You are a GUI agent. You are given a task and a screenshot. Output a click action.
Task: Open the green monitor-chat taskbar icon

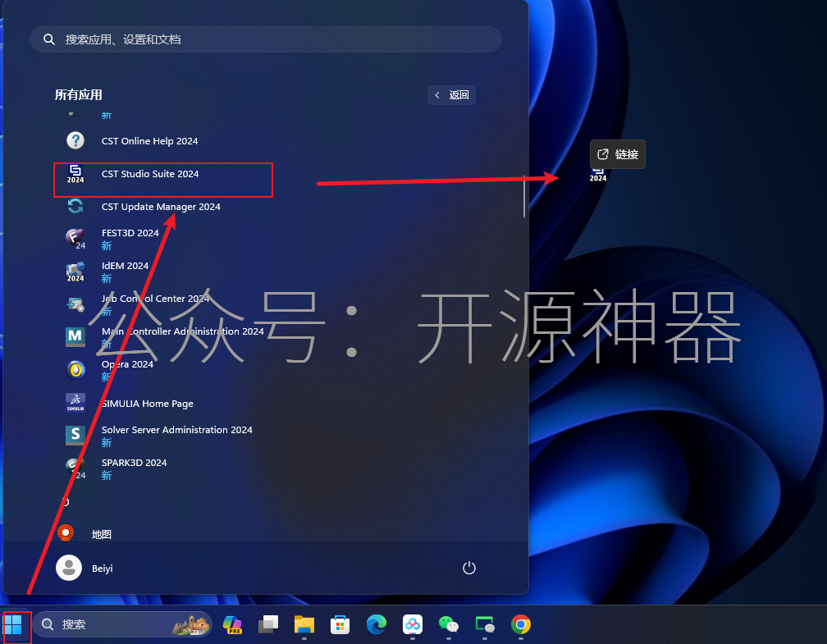[485, 624]
